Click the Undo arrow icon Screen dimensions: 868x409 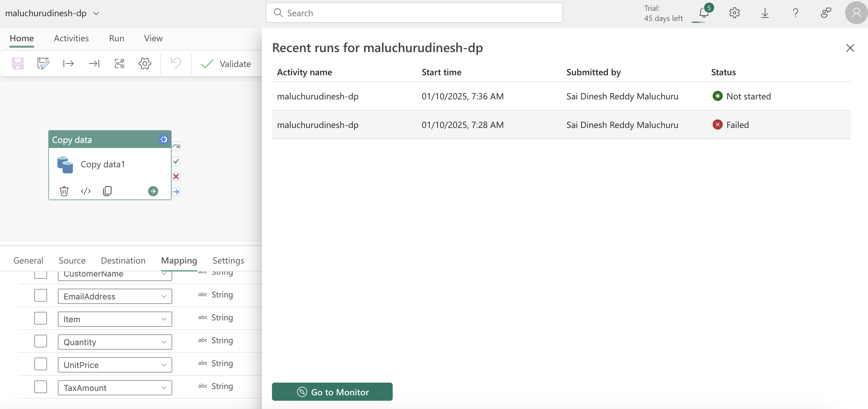click(176, 63)
